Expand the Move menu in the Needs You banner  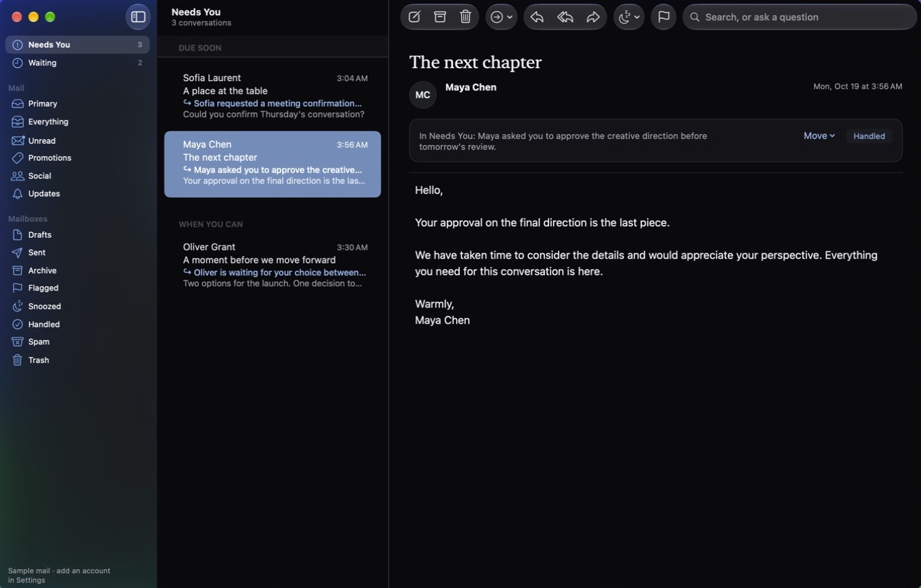coord(820,136)
